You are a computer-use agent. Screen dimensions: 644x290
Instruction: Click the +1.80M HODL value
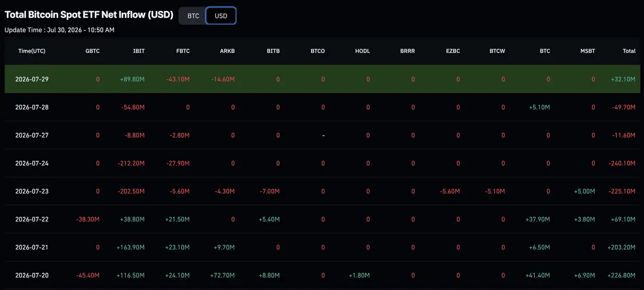click(x=359, y=275)
